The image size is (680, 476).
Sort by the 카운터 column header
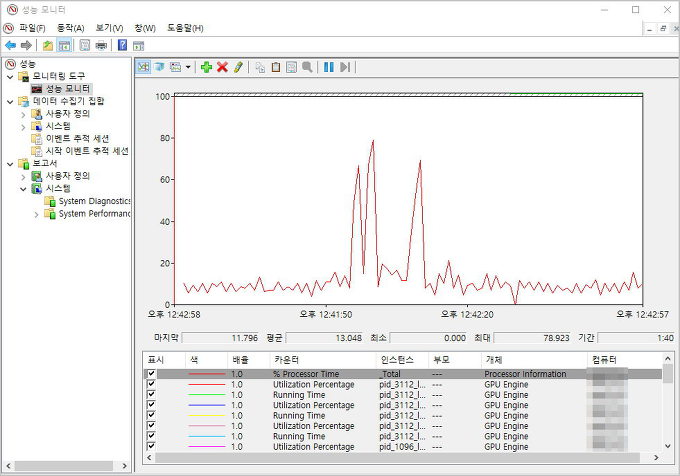tap(285, 359)
